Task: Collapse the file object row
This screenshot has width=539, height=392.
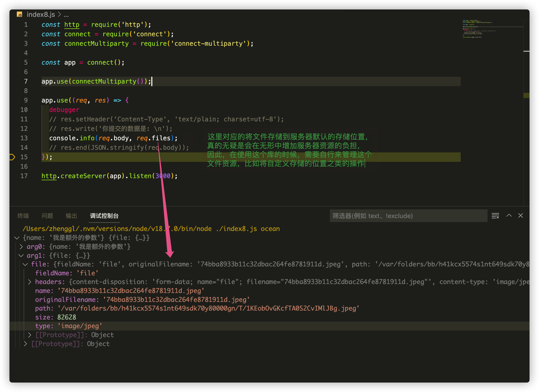Action: [x=25, y=264]
